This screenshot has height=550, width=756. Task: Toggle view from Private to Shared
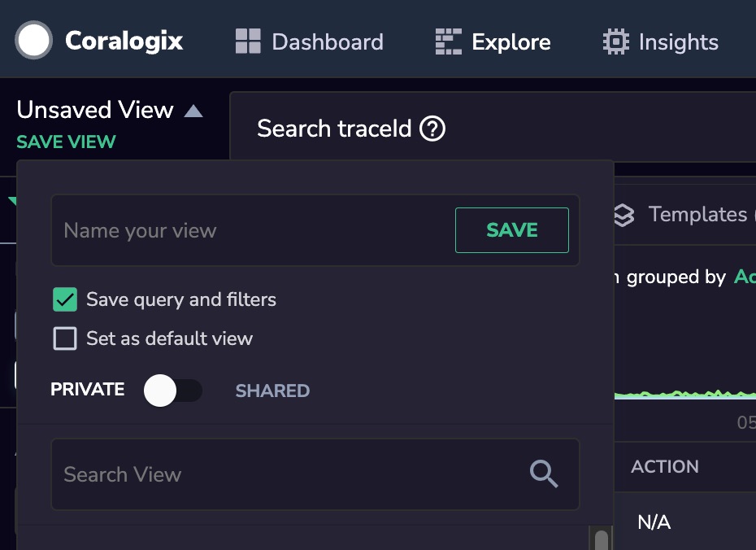tap(172, 391)
